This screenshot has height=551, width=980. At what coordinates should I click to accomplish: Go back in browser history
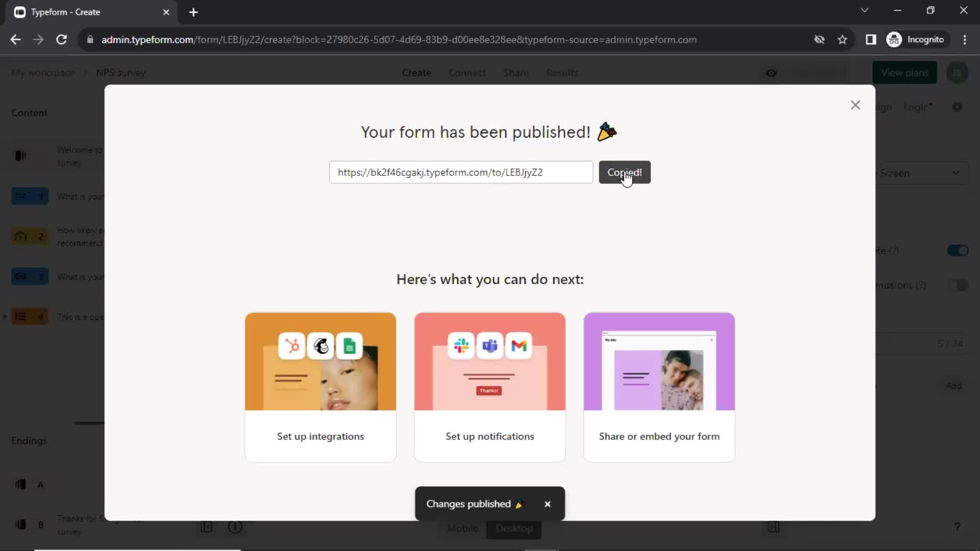pyautogui.click(x=15, y=40)
